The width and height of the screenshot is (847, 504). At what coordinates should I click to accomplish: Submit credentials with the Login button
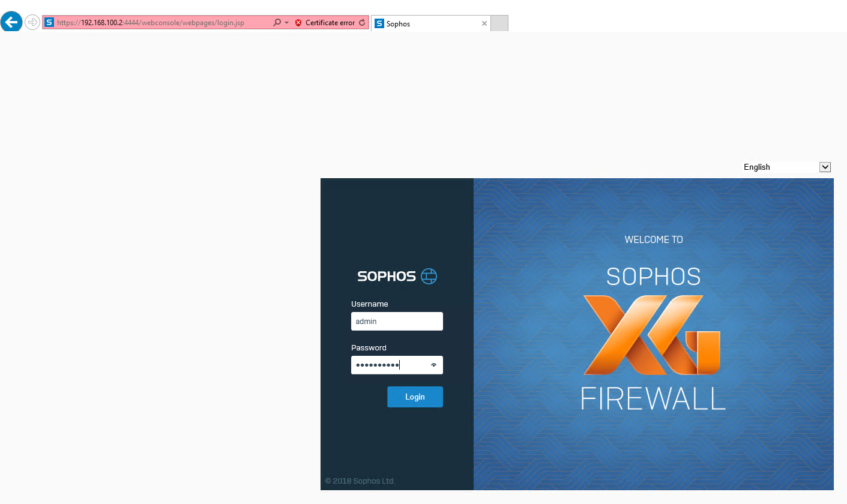(415, 397)
